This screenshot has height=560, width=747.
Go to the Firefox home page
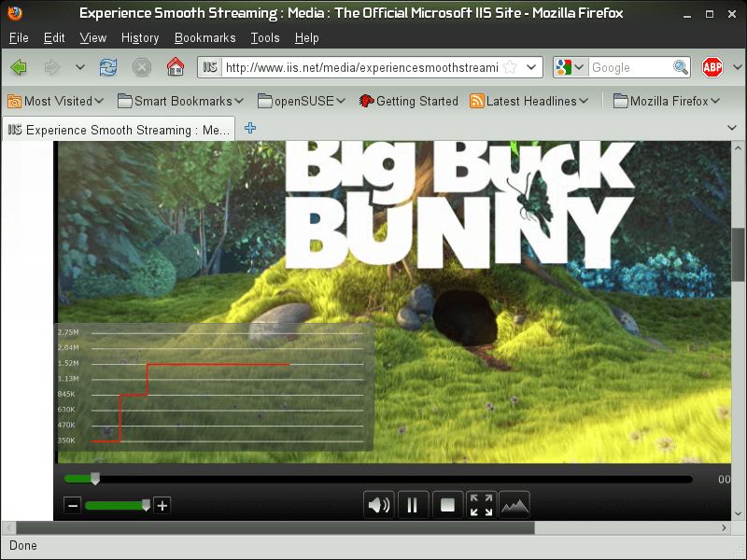175,67
